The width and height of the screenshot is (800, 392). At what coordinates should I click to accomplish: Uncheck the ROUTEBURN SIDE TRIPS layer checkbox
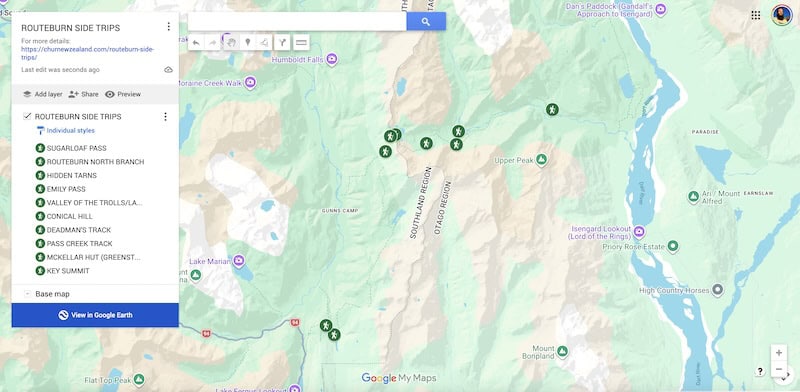[28, 116]
